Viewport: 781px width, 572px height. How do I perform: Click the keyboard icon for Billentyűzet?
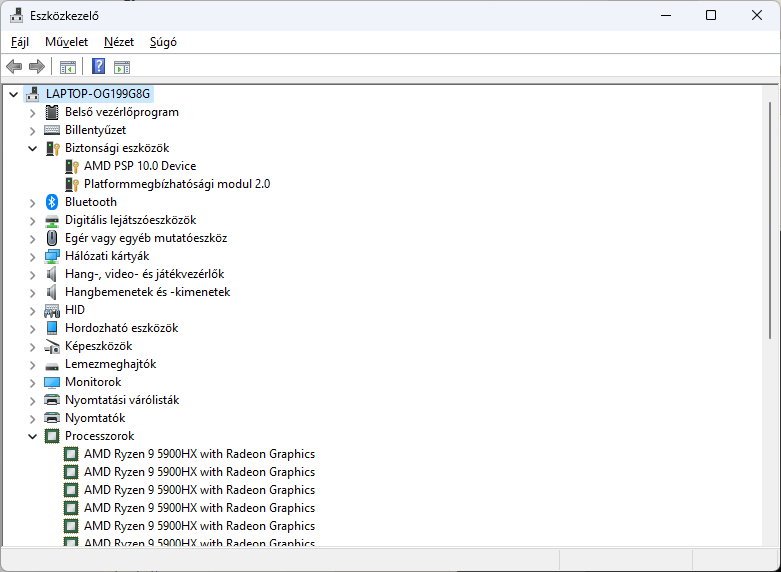click(52, 130)
